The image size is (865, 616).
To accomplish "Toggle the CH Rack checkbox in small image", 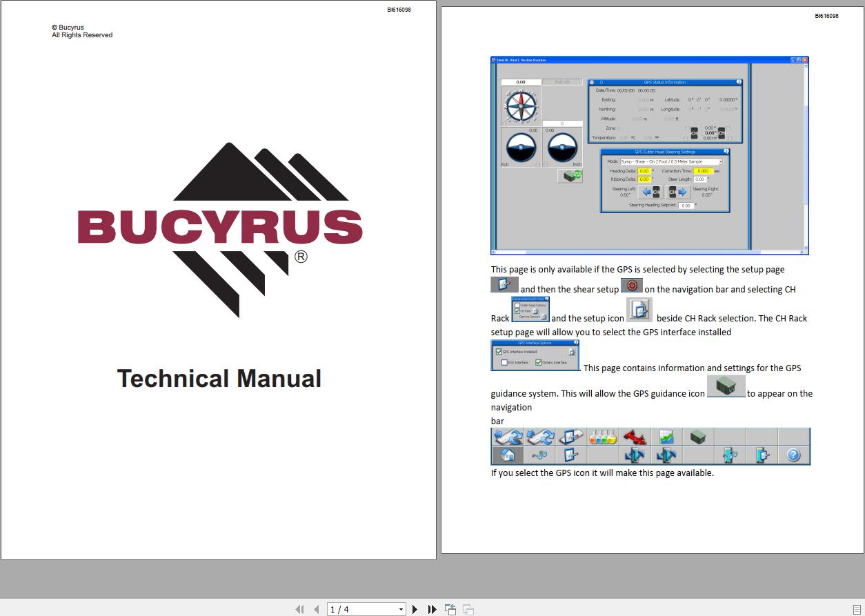I will [517, 311].
